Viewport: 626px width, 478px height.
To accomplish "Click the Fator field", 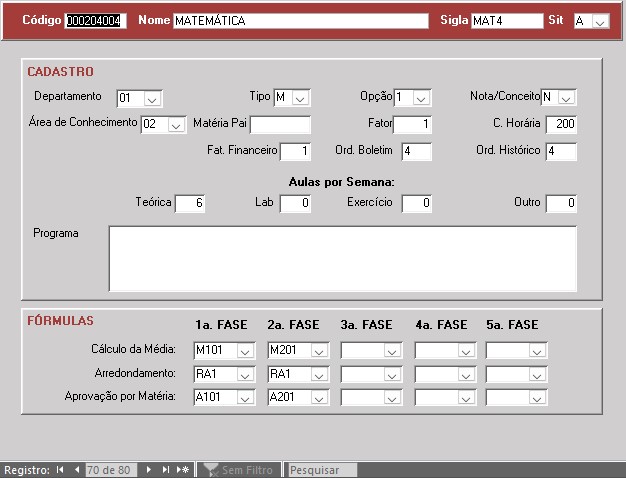I will click(412, 124).
